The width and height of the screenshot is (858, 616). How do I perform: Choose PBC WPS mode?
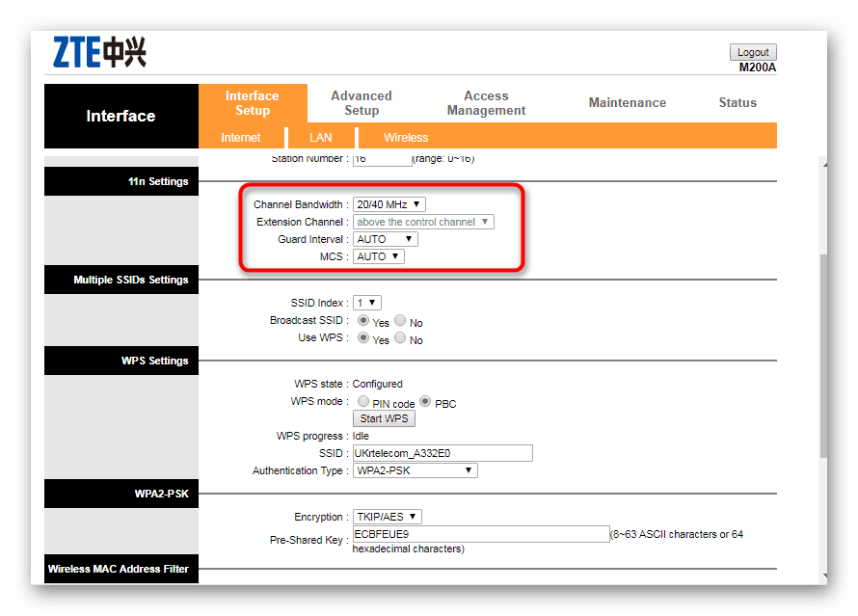tap(425, 401)
